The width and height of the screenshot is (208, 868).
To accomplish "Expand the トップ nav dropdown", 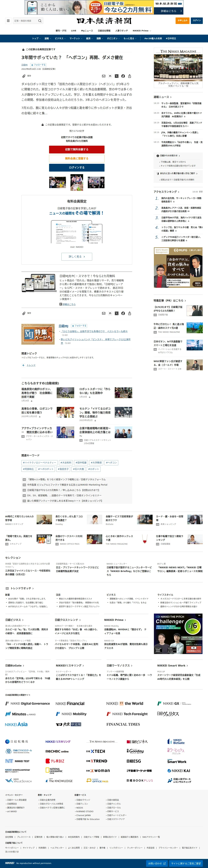I will point(36,38).
